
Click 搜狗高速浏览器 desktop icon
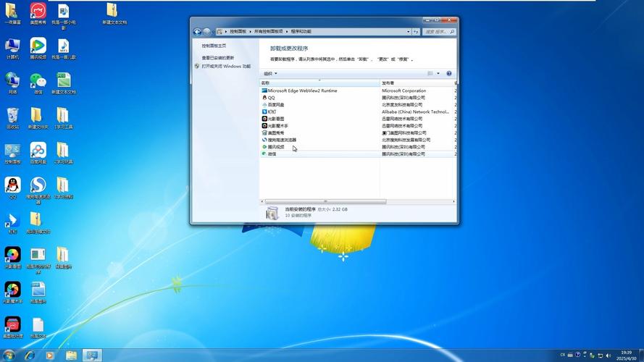point(38,190)
